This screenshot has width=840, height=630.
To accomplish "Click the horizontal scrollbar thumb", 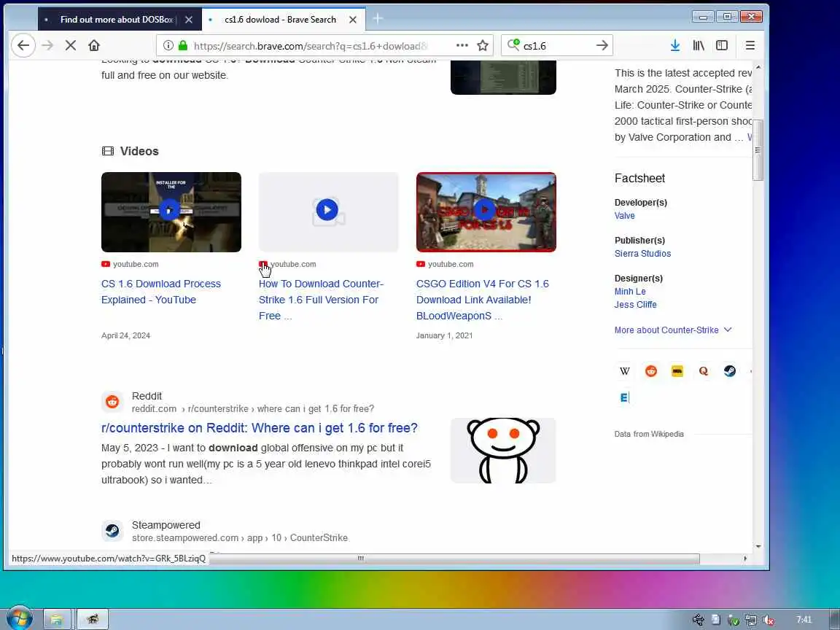I will click(x=454, y=559).
